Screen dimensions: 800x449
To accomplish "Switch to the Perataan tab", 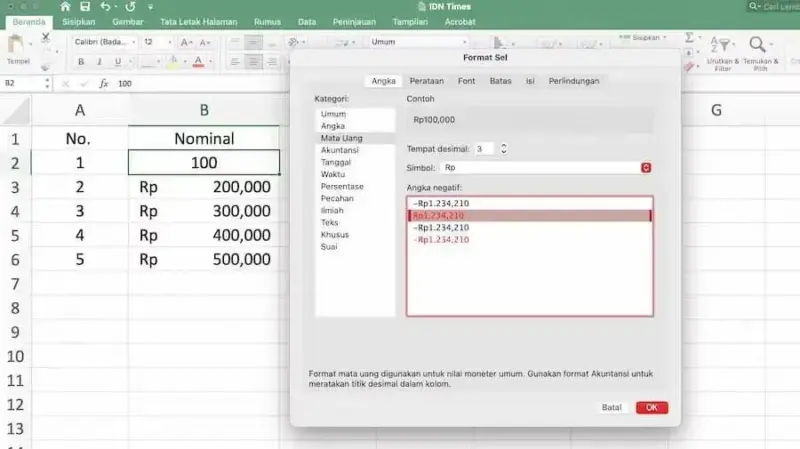I will [x=426, y=81].
